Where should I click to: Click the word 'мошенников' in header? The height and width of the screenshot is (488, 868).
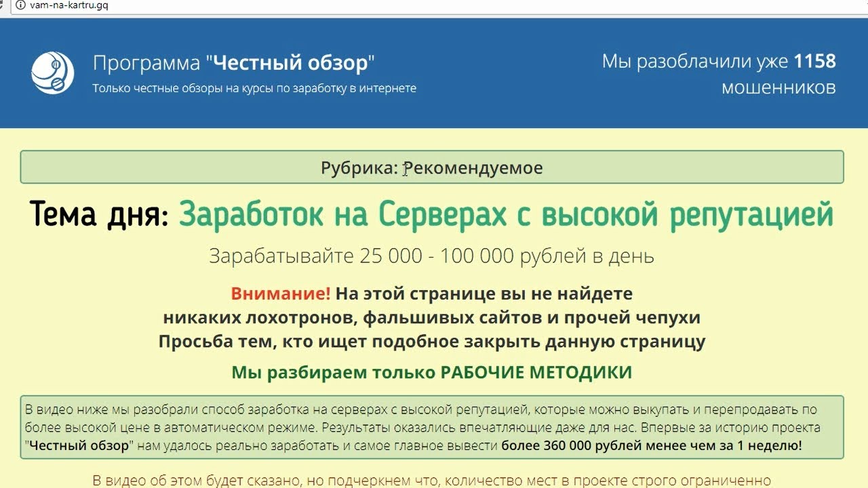[x=778, y=88]
